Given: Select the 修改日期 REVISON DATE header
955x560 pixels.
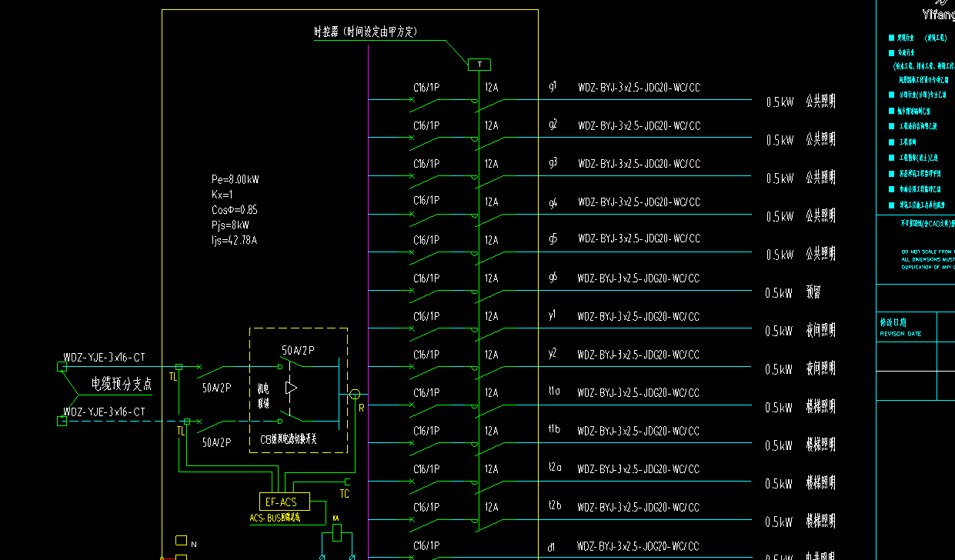Looking at the screenshot, I should coord(900,327).
